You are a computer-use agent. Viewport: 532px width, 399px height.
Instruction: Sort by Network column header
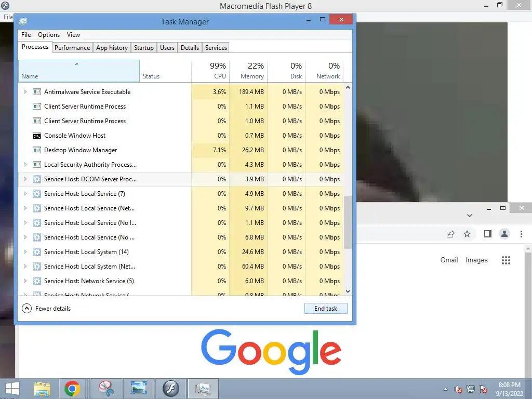324,71
